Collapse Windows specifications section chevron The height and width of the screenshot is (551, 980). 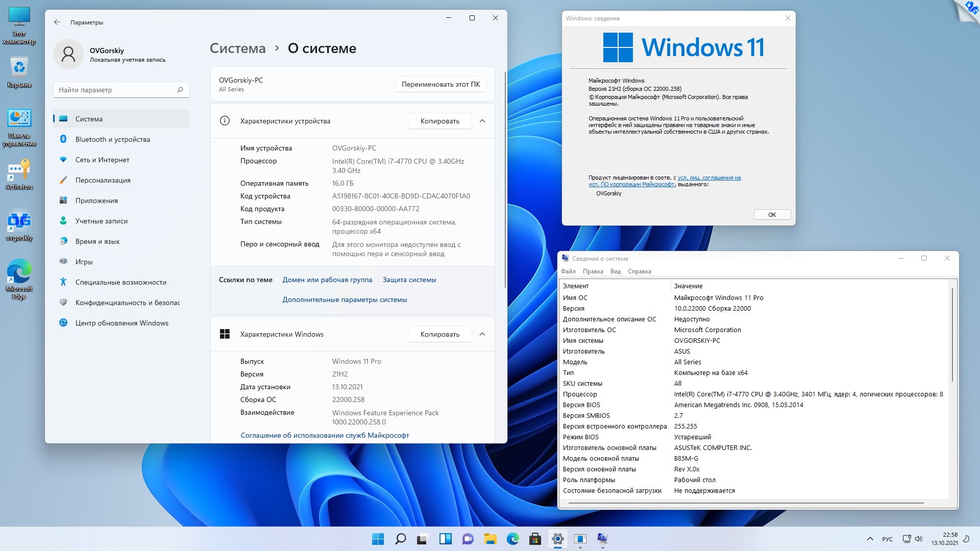click(482, 334)
